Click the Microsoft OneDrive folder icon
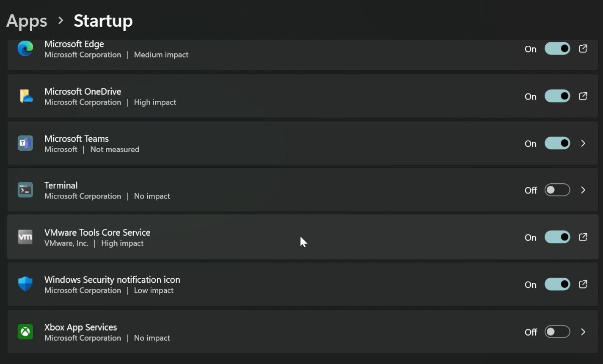The width and height of the screenshot is (603, 364). 25,96
